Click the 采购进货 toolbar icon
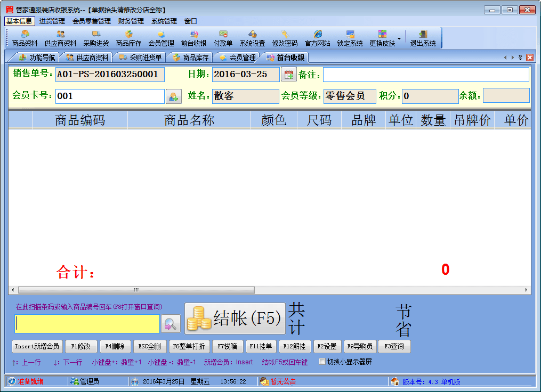The height and width of the screenshot is (392, 541). (x=96, y=38)
